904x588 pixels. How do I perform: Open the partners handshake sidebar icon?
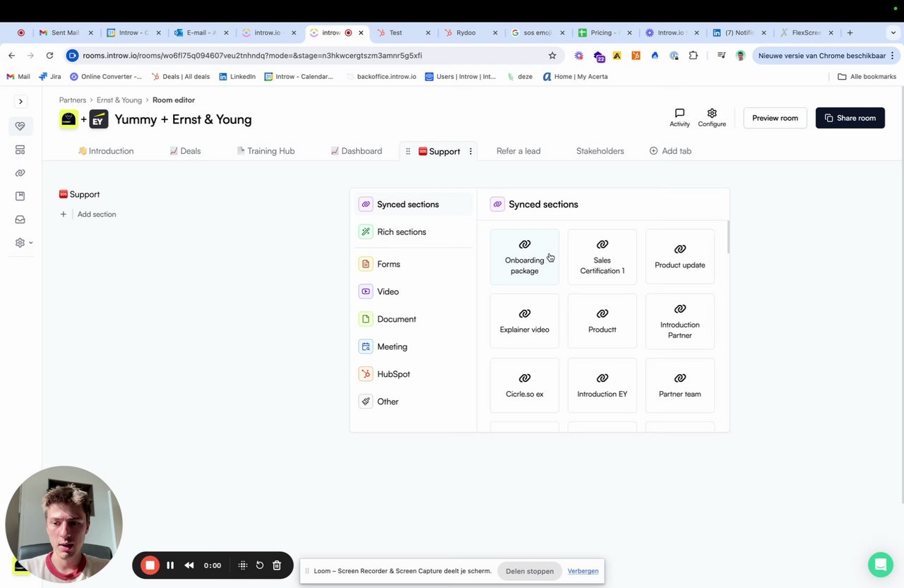click(x=20, y=126)
